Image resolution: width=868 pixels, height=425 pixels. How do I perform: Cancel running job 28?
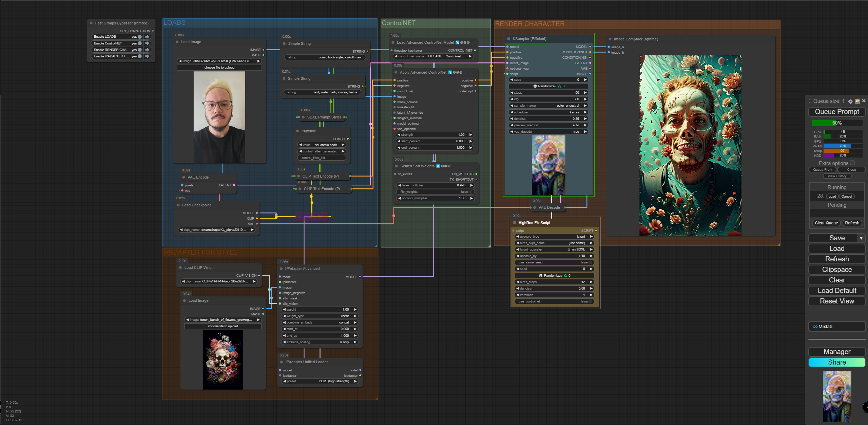[x=847, y=197]
